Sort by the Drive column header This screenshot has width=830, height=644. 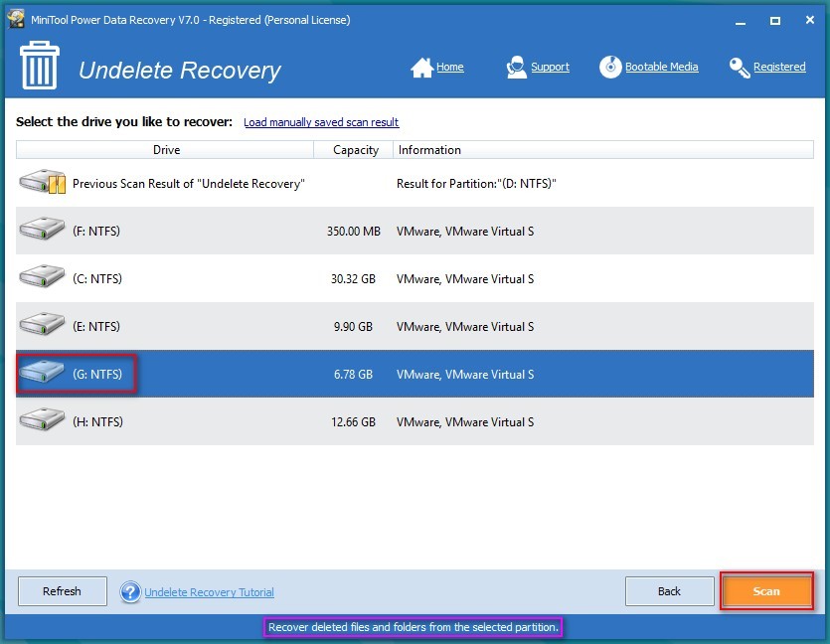click(165, 150)
